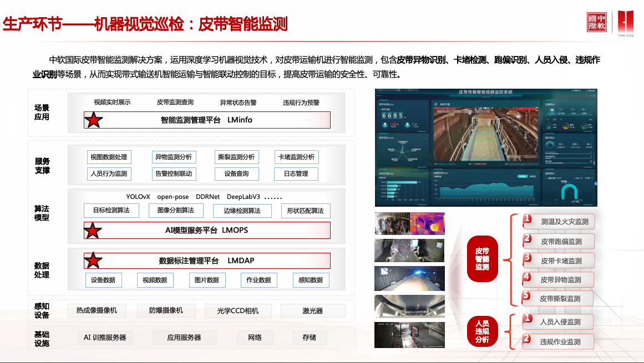This screenshot has width=644, height=363.
Task: Click the red 皮带智能监测 label
Action: coord(482,259)
